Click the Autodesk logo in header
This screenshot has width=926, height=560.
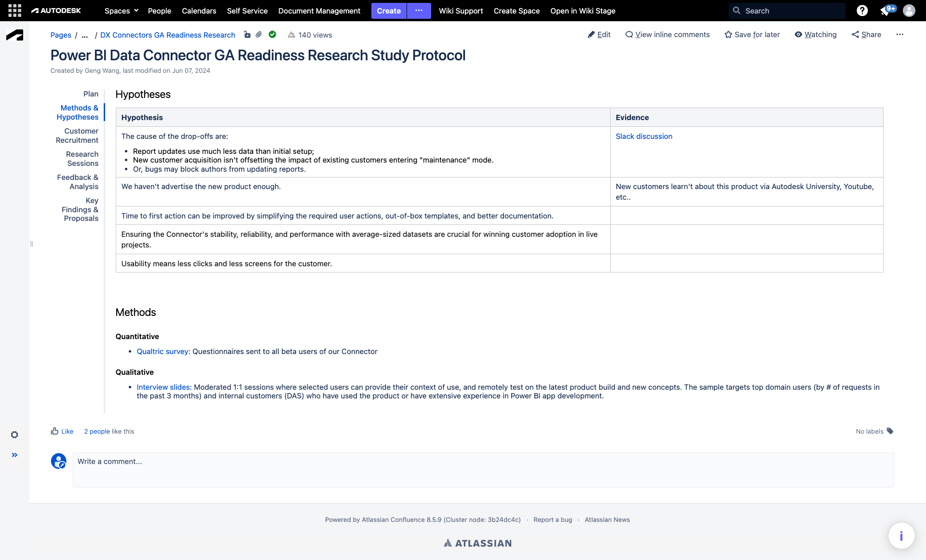[56, 11]
